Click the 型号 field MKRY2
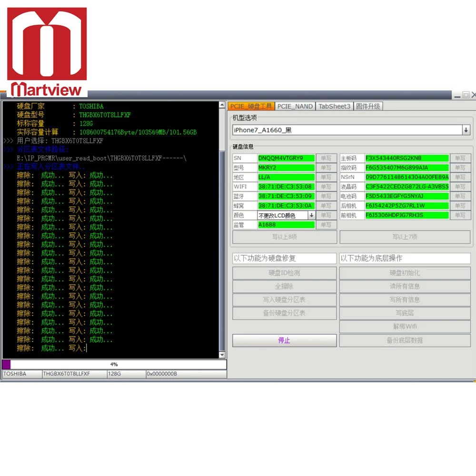 pos(286,168)
